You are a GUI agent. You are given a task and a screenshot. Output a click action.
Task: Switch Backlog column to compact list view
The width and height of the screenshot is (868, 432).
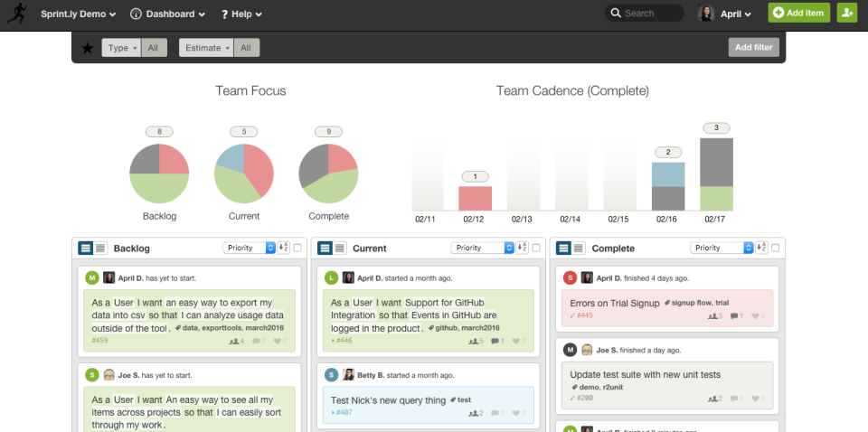[100, 248]
